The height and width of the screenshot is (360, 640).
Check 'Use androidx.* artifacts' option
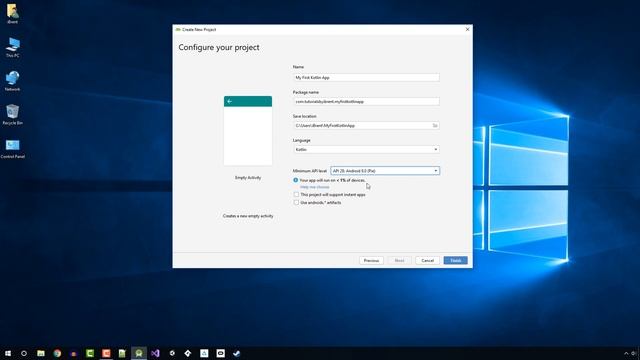click(x=296, y=202)
